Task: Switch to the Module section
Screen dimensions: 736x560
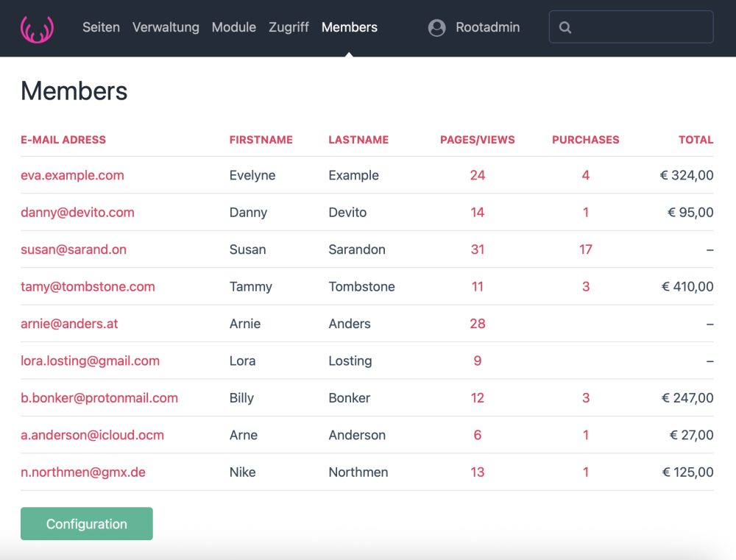Action: (234, 27)
